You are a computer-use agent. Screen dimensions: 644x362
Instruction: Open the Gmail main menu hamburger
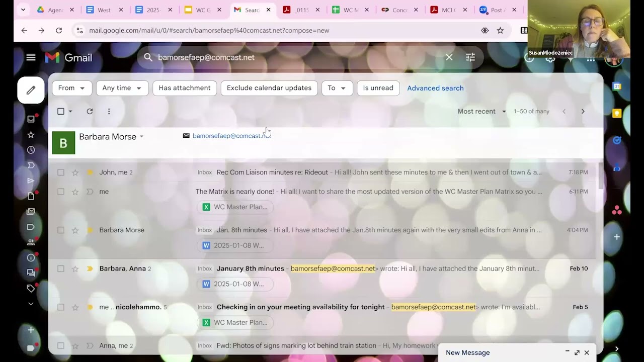(31, 57)
